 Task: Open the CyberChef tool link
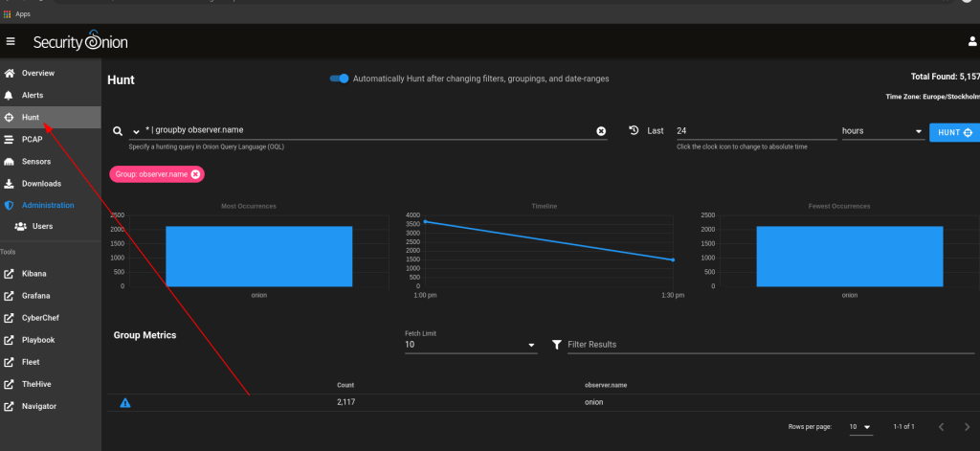[x=39, y=318]
